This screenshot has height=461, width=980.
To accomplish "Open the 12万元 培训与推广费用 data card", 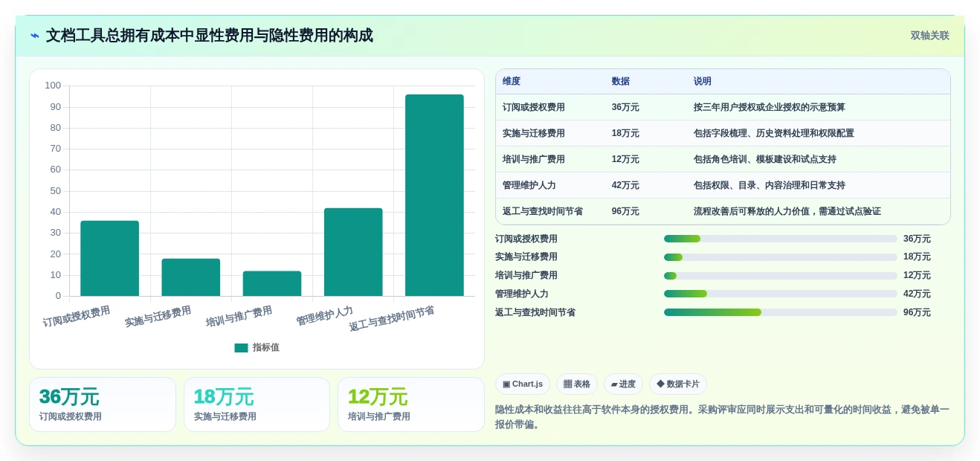I will click(411, 404).
